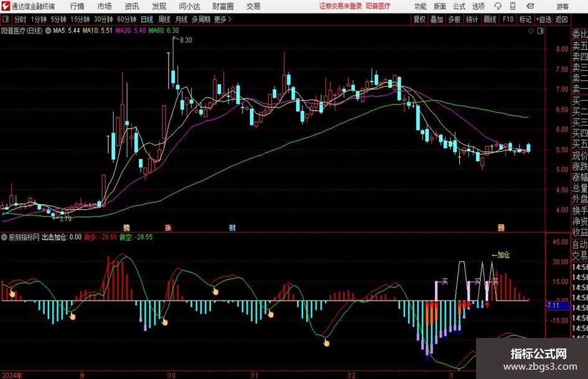Image resolution: width=588 pixels, height=379 pixels.
Task: Click the 8.30 high price label
Action: [x=186, y=40]
